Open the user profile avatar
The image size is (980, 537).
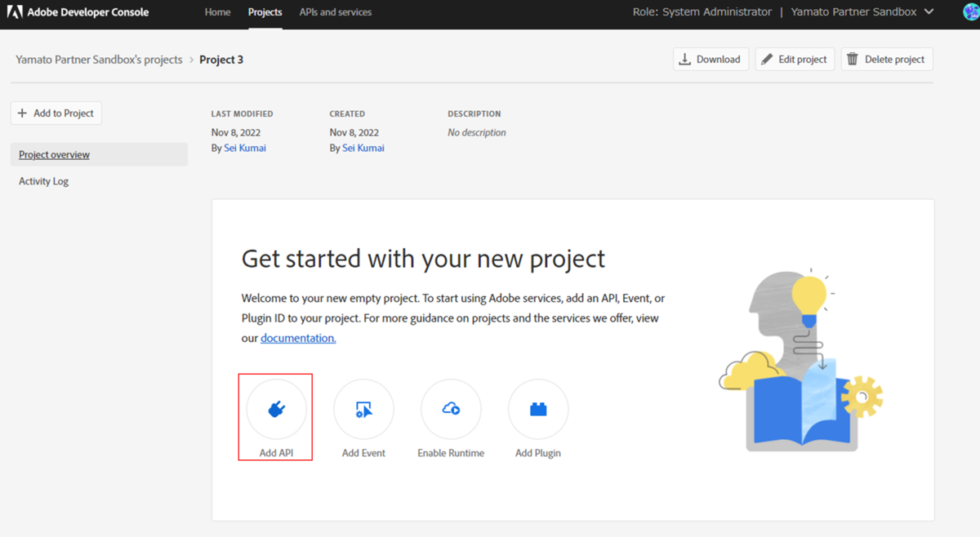(972, 12)
